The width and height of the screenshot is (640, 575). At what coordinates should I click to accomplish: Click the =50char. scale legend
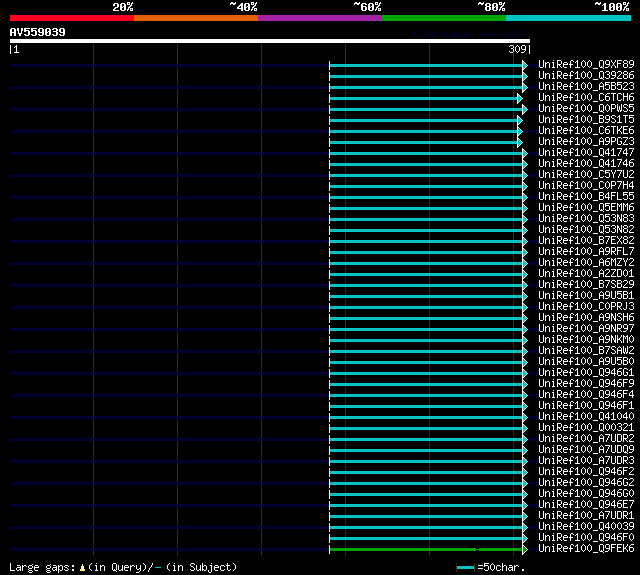click(491, 567)
